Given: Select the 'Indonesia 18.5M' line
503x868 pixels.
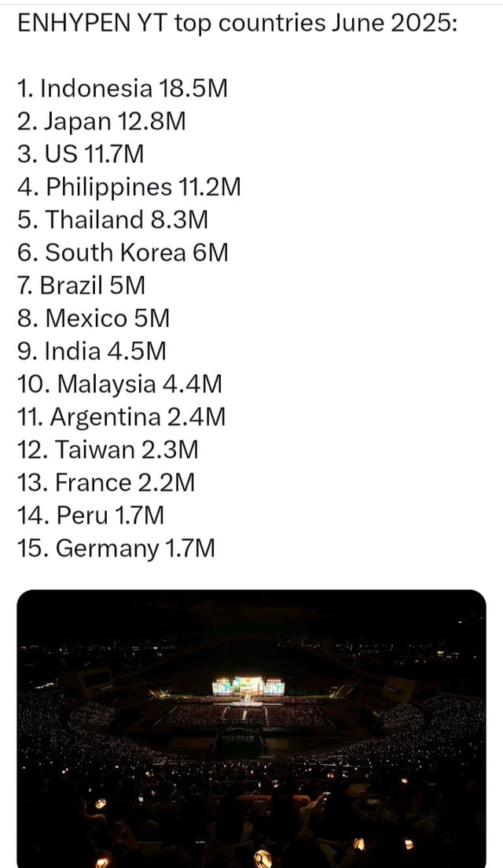Looking at the screenshot, I should (x=122, y=89).
